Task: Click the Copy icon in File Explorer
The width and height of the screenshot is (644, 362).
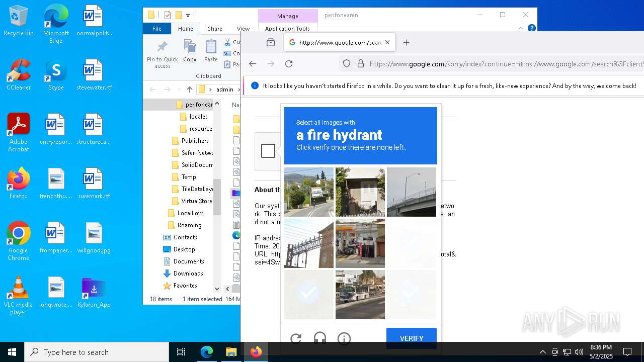Action: click(x=190, y=51)
